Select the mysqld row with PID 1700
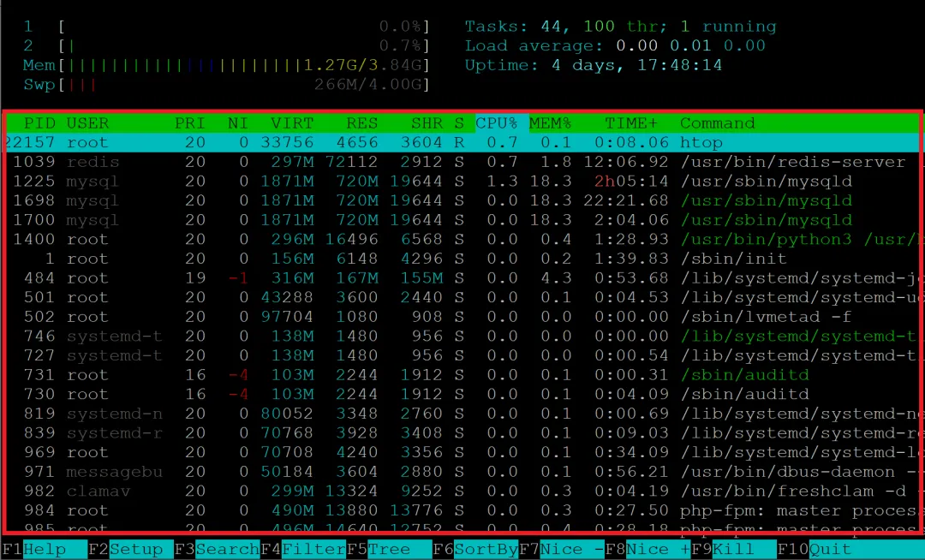925x560 pixels. tap(462, 220)
